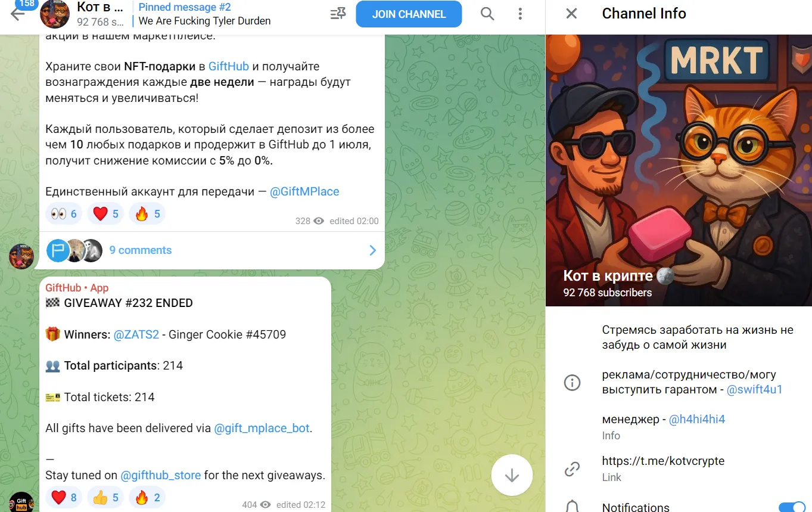Open the pinned messages list icon
The height and width of the screenshot is (512, 812).
[x=338, y=14]
